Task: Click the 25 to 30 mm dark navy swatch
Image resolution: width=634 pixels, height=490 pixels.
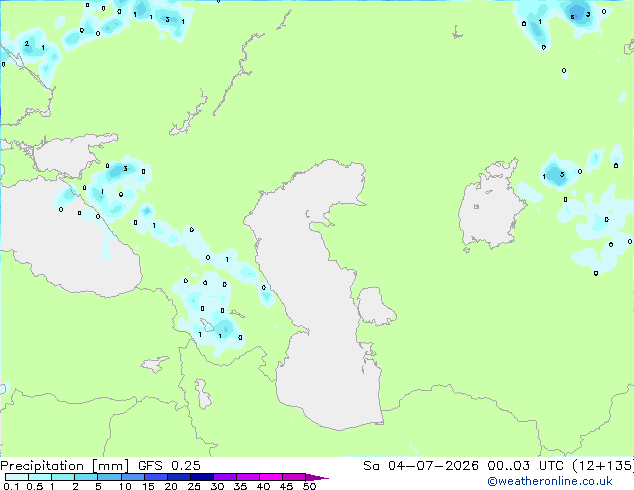Action: coord(201,477)
